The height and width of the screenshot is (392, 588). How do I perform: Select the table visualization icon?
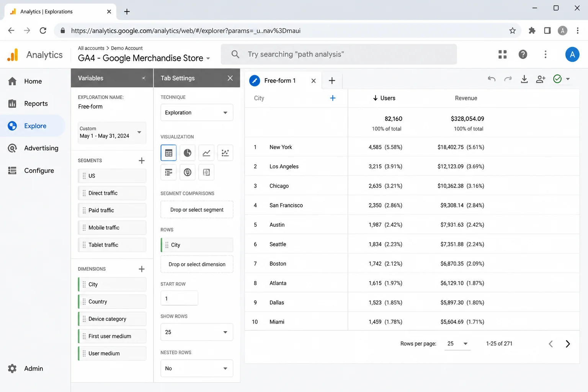click(x=168, y=153)
